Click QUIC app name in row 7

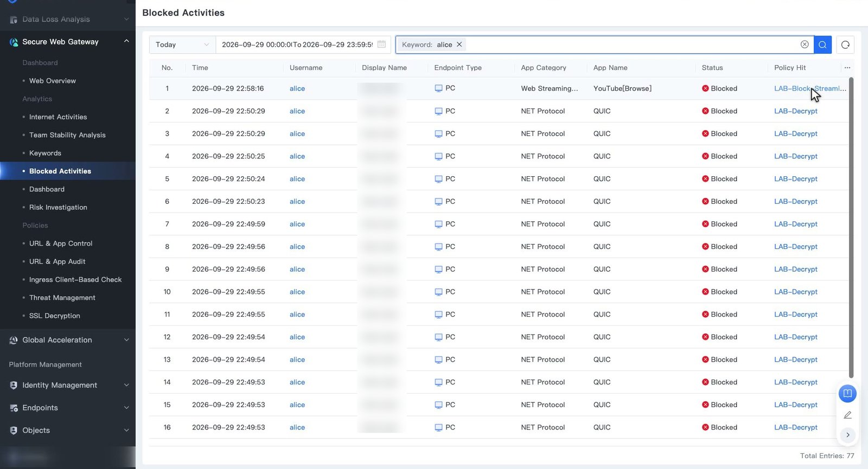pos(602,224)
